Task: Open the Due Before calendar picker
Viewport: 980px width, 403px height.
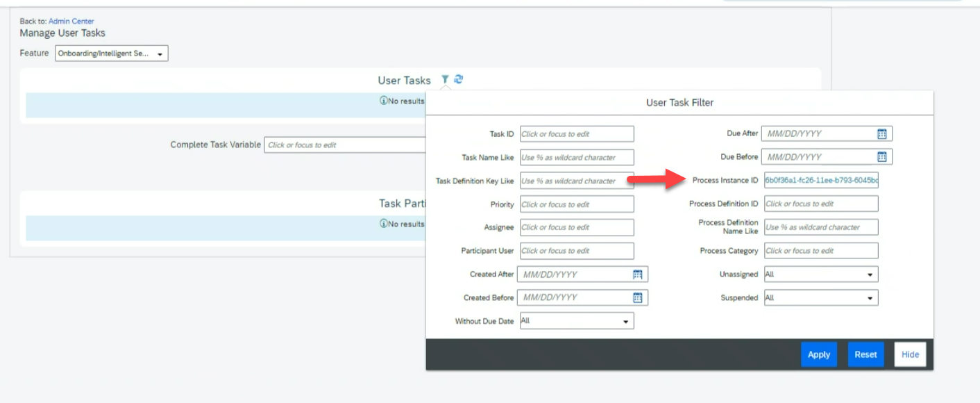Action: [882, 157]
